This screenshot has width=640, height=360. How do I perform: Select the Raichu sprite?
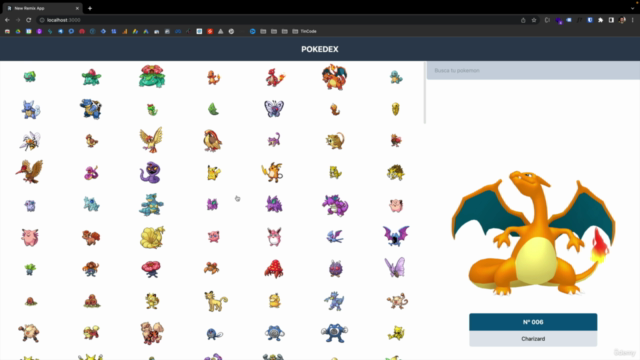[x=273, y=172]
